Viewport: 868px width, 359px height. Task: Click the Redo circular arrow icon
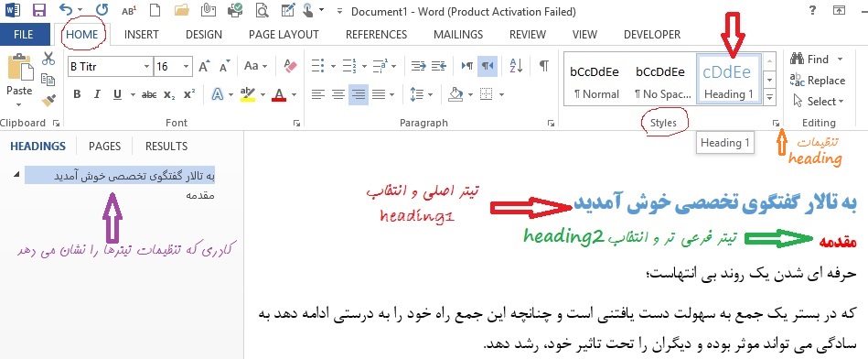pos(102,10)
